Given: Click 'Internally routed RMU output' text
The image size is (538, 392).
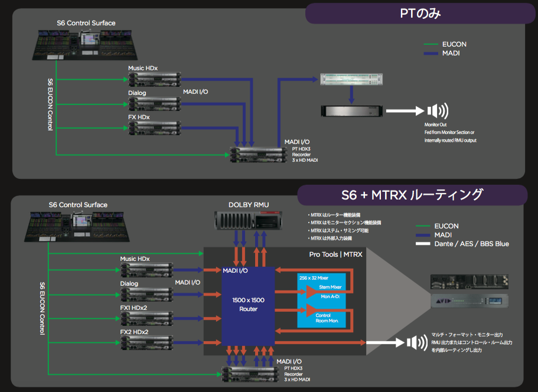Looking at the screenshot, I should point(450,141).
